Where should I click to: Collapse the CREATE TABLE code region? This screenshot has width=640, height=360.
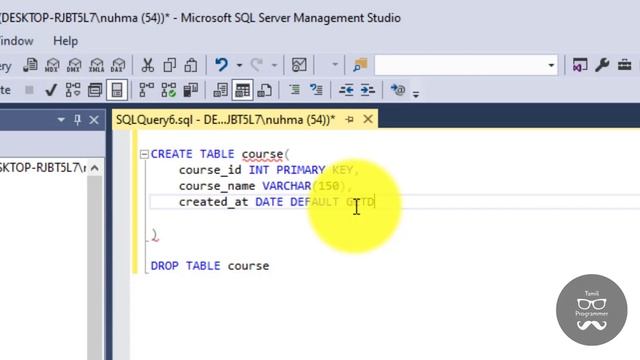coord(144,154)
